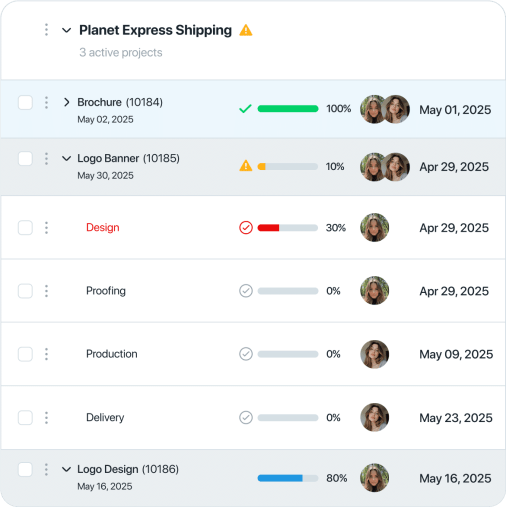This screenshot has height=507, width=506.
Task: Collapse the Planet Express Shipping group
Action: tap(67, 30)
